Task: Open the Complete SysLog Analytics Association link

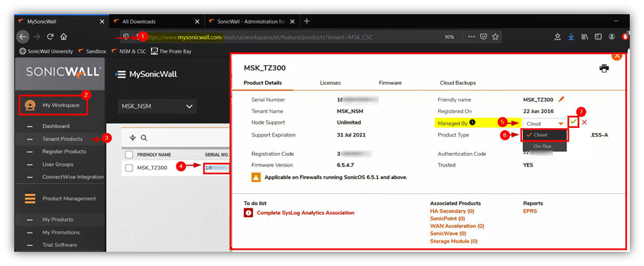Action: click(305, 213)
